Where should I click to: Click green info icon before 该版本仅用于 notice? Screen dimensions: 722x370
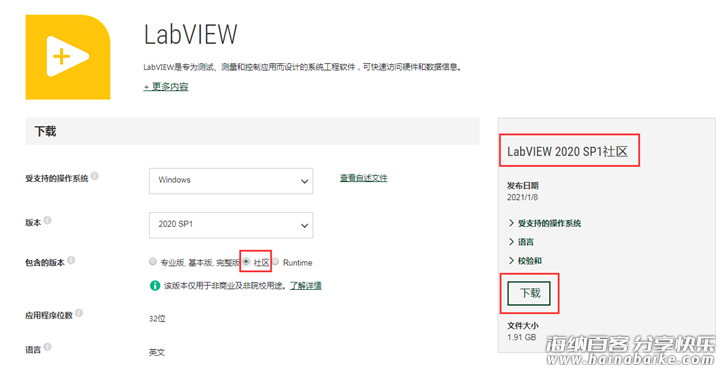pos(155,286)
